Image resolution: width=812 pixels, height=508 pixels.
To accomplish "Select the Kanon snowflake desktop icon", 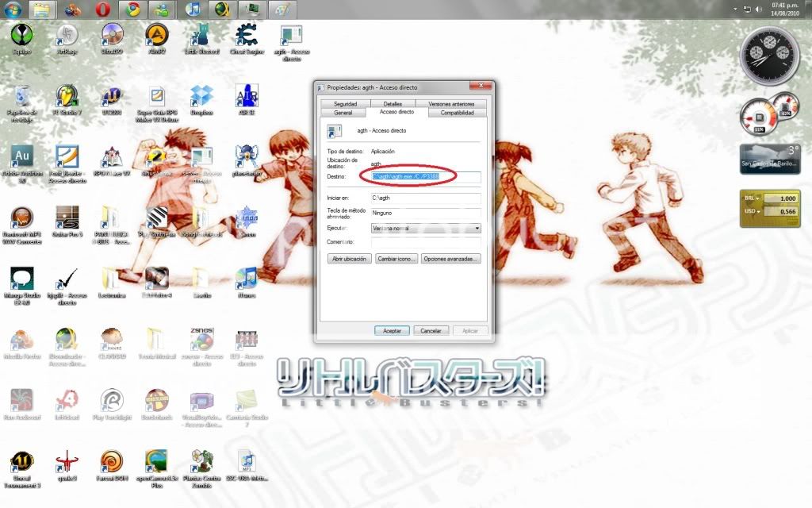I will coord(247,222).
